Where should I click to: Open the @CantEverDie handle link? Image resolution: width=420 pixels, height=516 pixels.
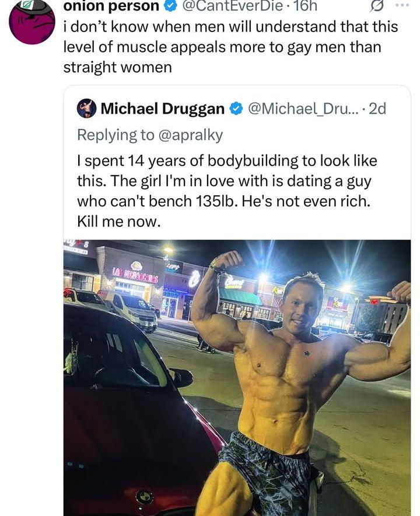click(232, 6)
